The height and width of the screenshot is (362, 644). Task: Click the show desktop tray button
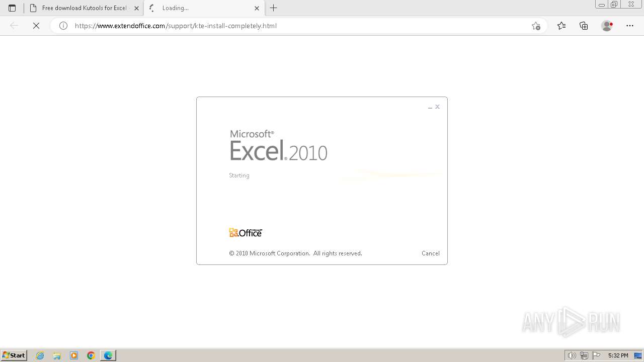coord(638,355)
